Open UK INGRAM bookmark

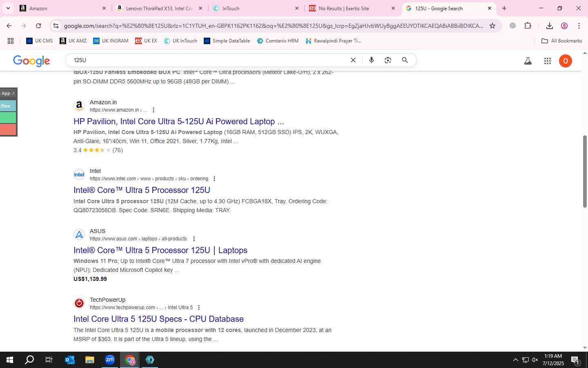pyautogui.click(x=111, y=41)
